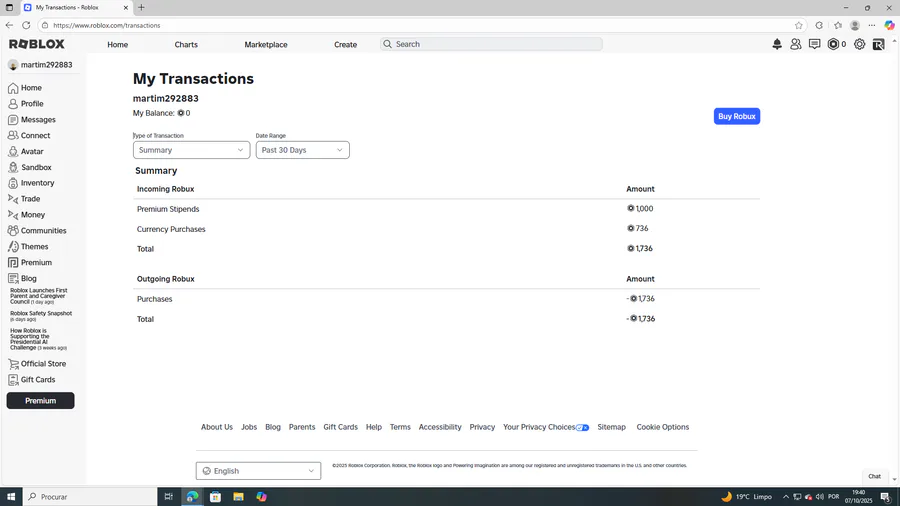Select Create in the top navigation
The image size is (900, 506).
(346, 44)
